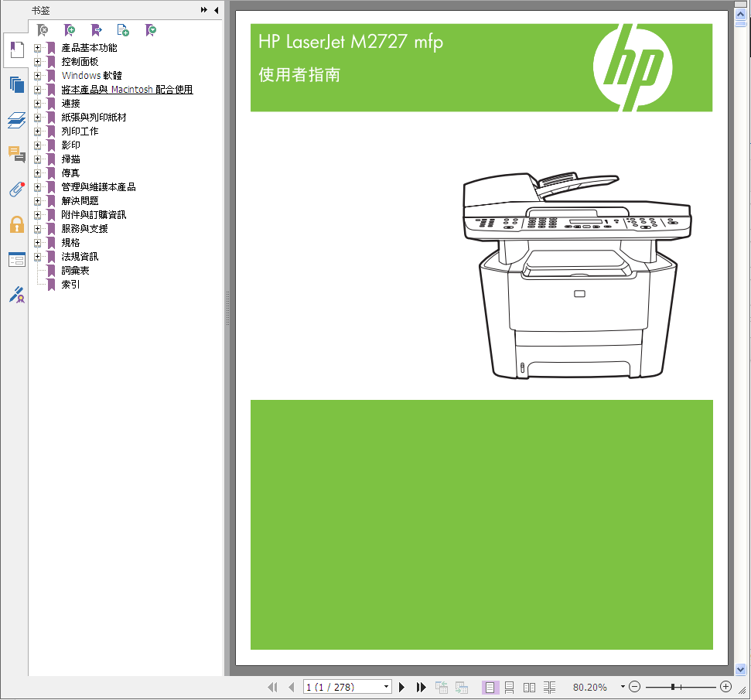Jump to the 詞彙表 bookmark
This screenshot has width=751, height=700.
coord(75,270)
